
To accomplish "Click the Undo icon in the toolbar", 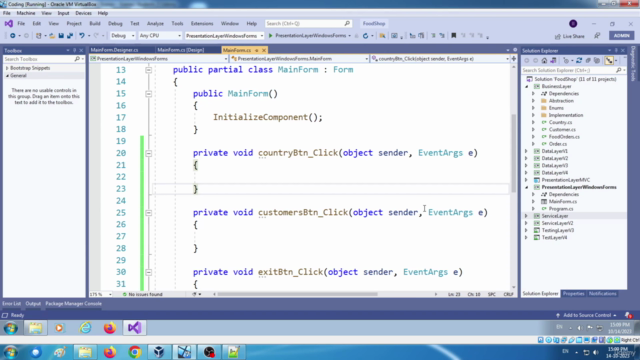I will [x=82, y=36].
